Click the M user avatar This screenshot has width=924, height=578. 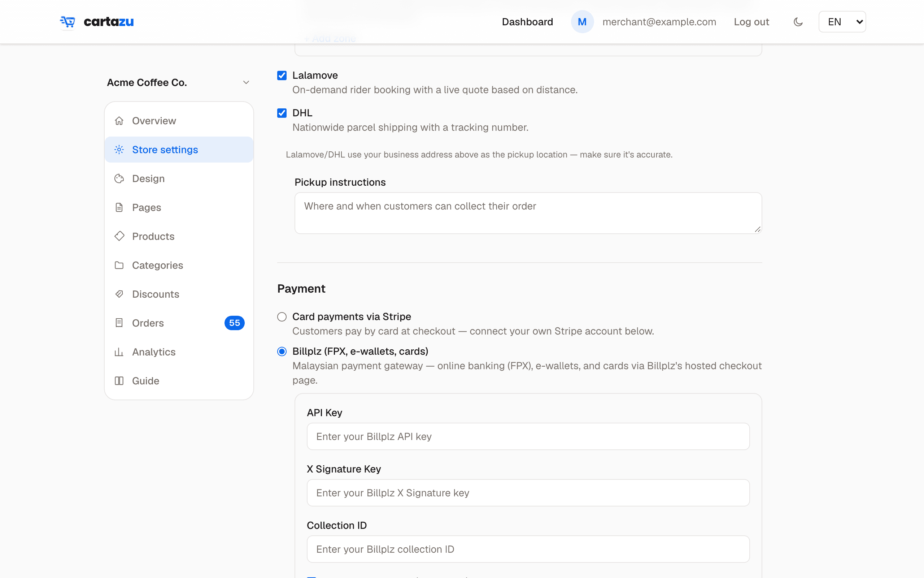click(x=582, y=22)
